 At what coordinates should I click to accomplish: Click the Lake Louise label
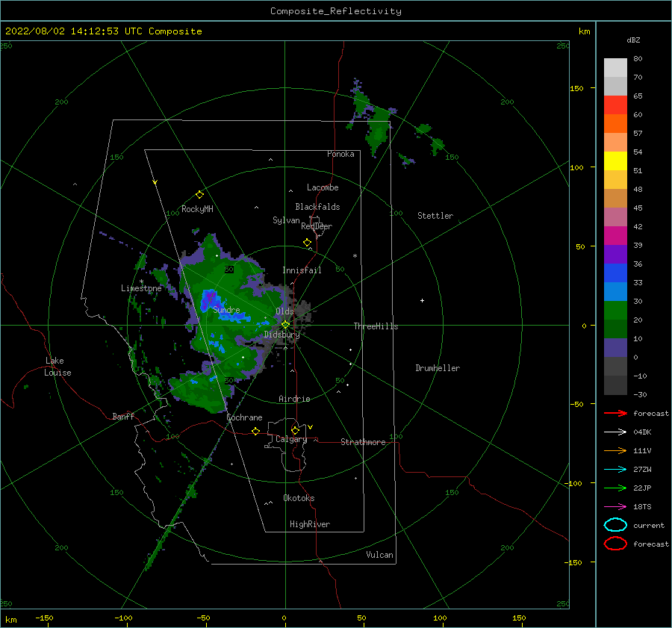tap(57, 367)
